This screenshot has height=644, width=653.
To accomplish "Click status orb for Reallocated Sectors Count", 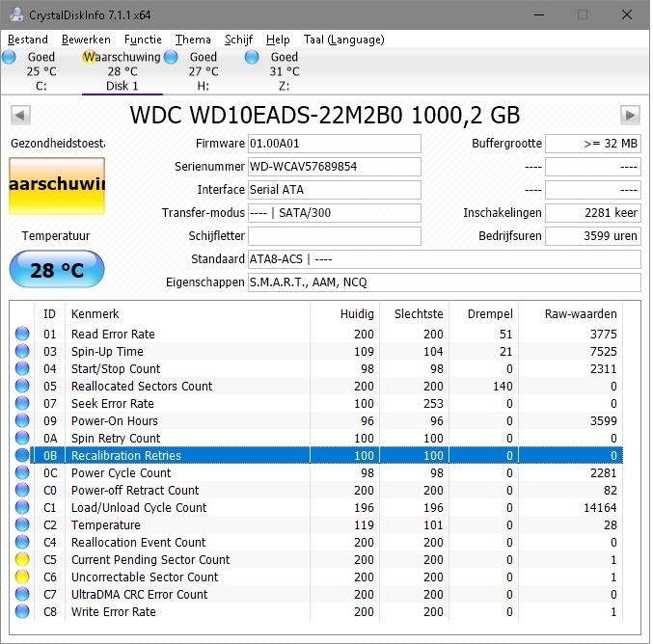I will (x=22, y=386).
